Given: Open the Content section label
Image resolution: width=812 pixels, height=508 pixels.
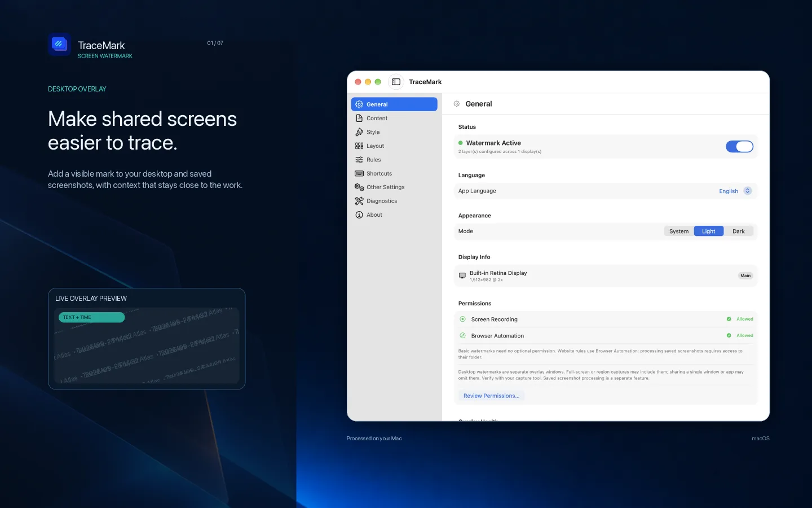Looking at the screenshot, I should click(377, 118).
